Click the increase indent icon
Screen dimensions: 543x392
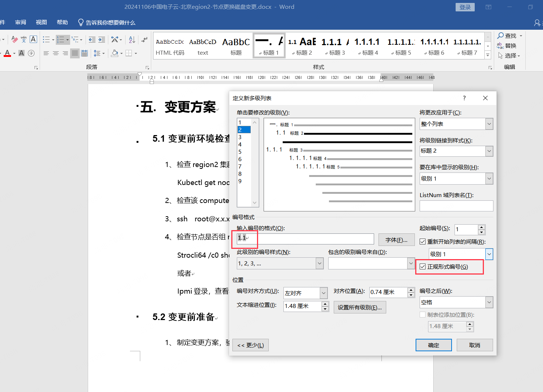(x=102, y=39)
